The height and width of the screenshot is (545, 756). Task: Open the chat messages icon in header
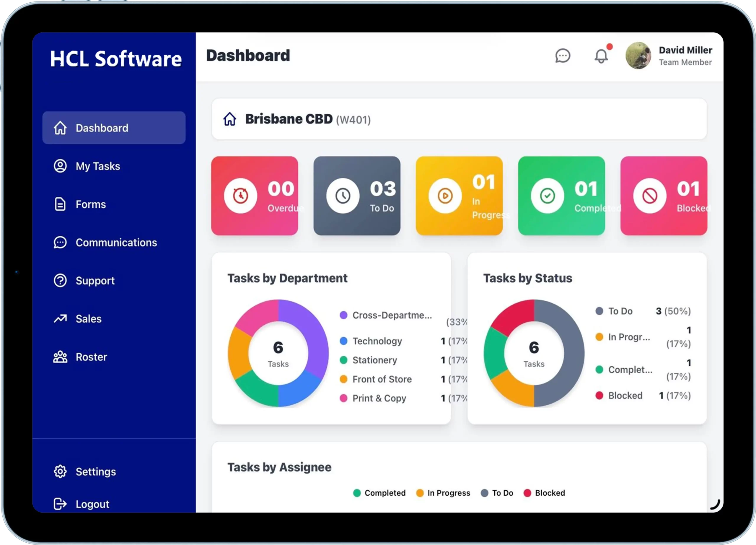coord(562,56)
